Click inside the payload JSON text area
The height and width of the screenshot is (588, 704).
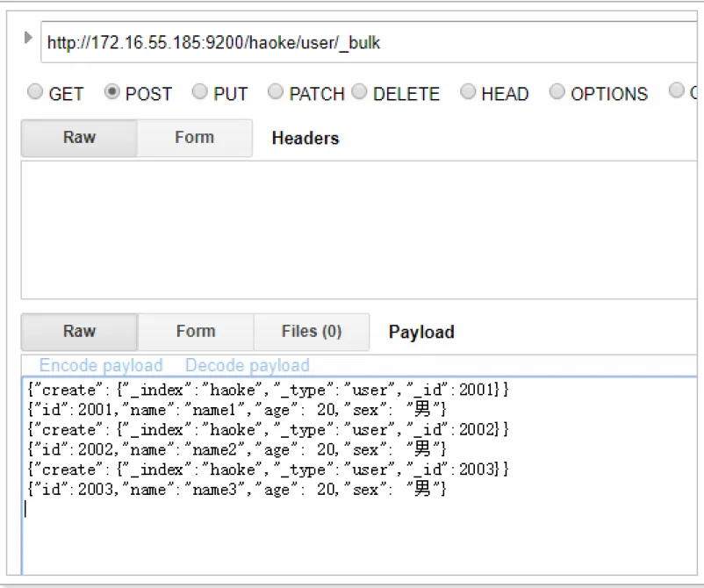(x=359, y=476)
